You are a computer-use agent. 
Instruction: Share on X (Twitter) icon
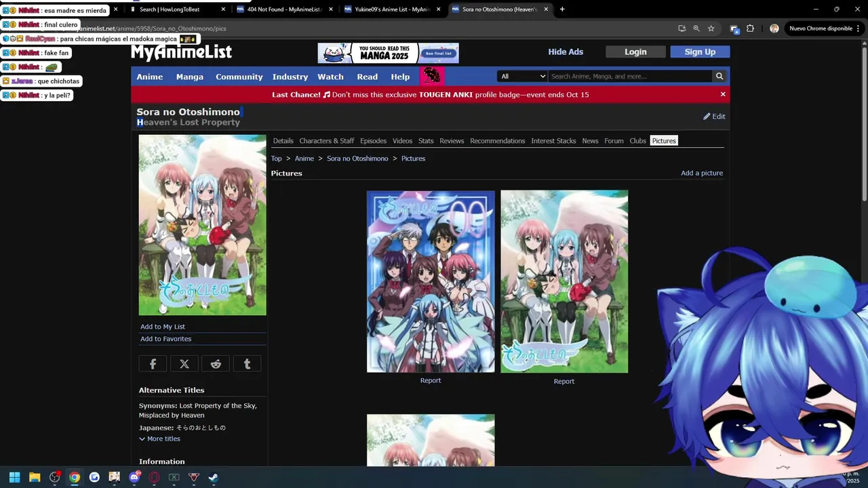pyautogui.click(x=184, y=364)
